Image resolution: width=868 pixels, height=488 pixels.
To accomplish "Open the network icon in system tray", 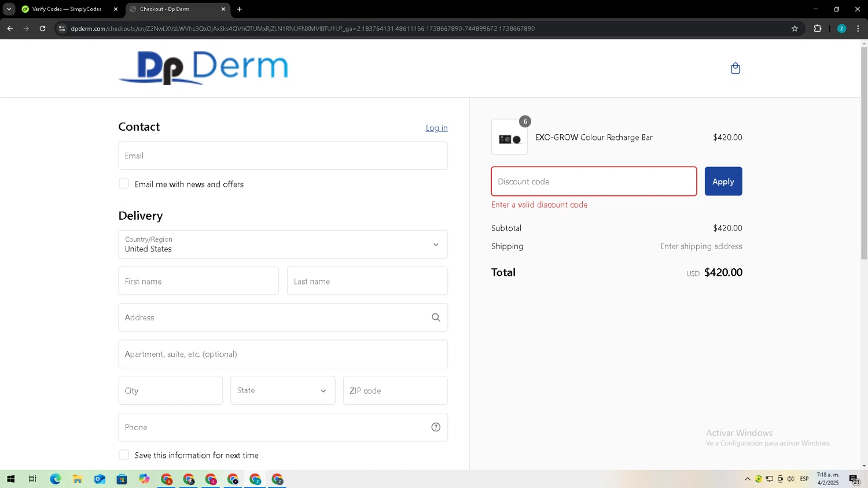I will [x=769, y=479].
